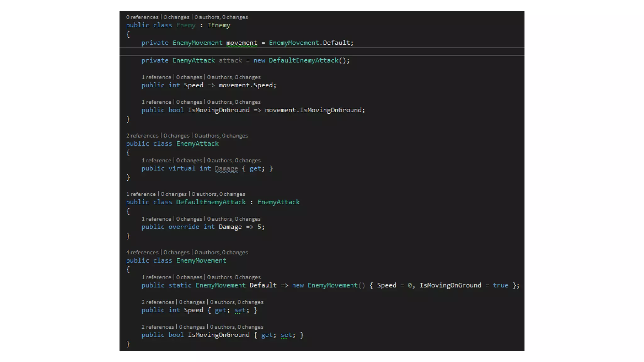Open the '0 authors, 0 changes' CodeLens above class Enemy
Image resolution: width=644 pixels, height=362 pixels.
221,17
